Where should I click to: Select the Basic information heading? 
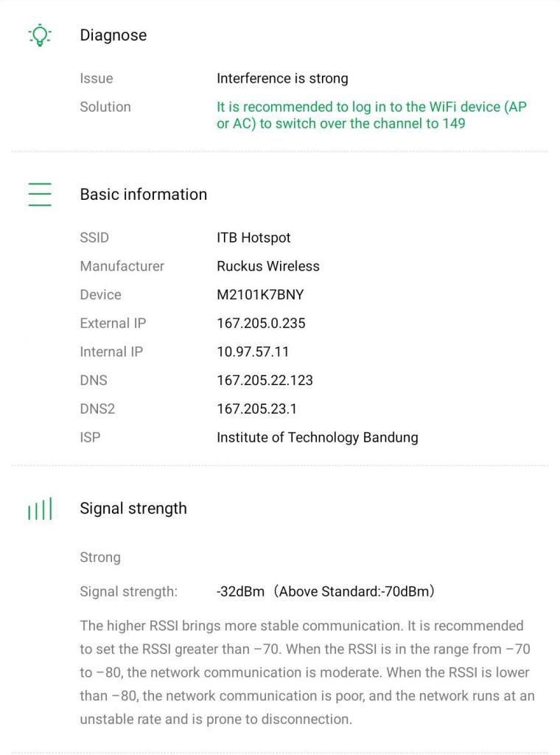coord(143,194)
